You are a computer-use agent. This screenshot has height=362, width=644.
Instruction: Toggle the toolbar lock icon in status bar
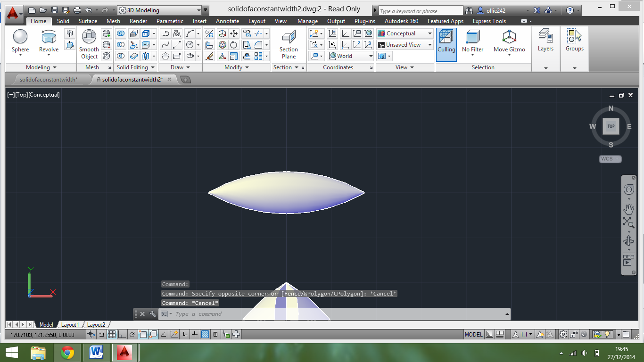click(574, 334)
